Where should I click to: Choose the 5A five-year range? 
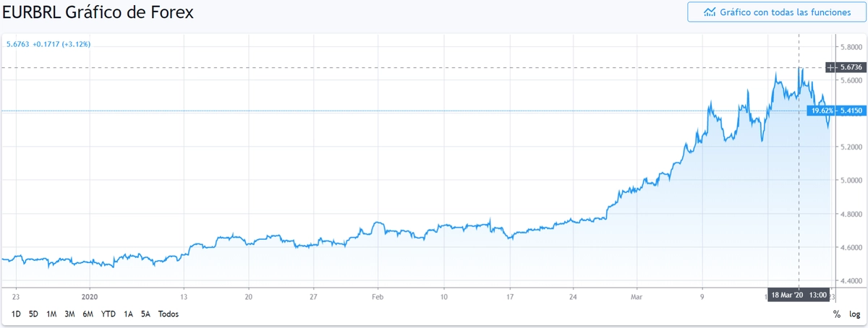pyautogui.click(x=145, y=314)
